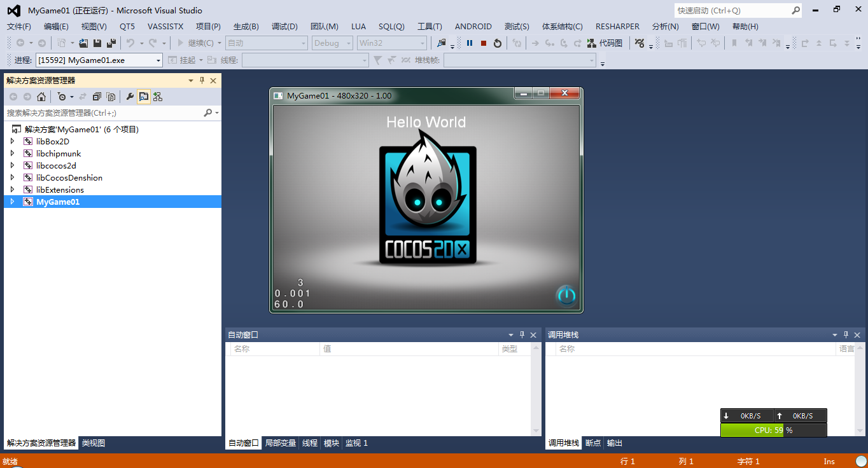Click the Open File toolbar icon

pyautogui.click(x=83, y=43)
